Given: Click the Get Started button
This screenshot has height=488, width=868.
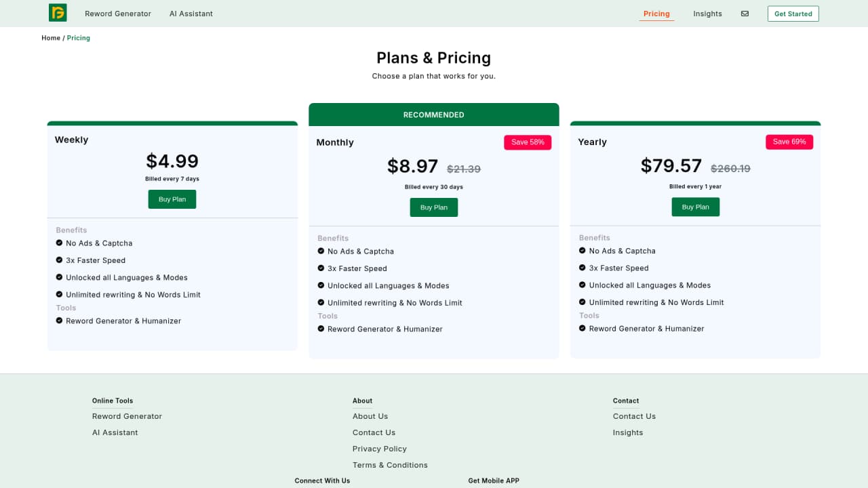Looking at the screenshot, I should [793, 14].
